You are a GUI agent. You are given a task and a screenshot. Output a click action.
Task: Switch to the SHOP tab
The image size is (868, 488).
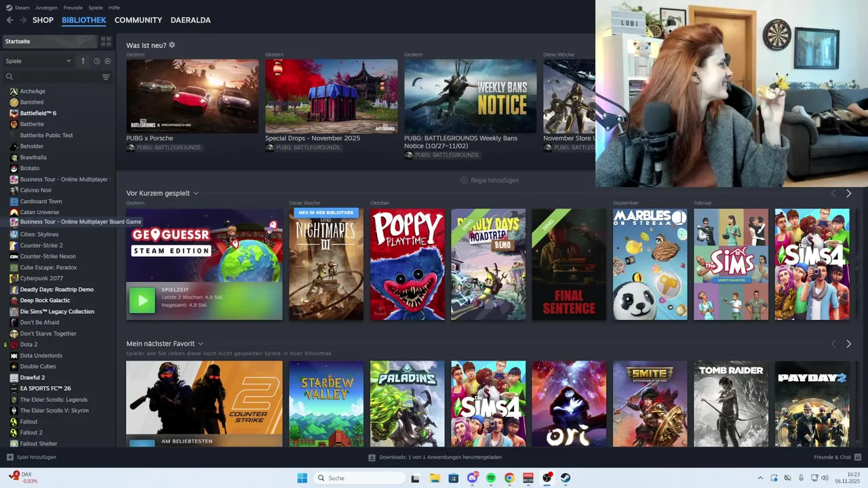coord(43,20)
